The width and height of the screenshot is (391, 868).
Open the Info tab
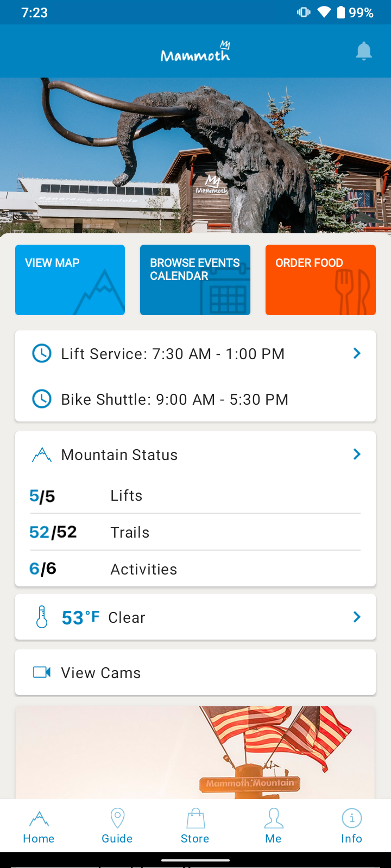[x=351, y=826]
